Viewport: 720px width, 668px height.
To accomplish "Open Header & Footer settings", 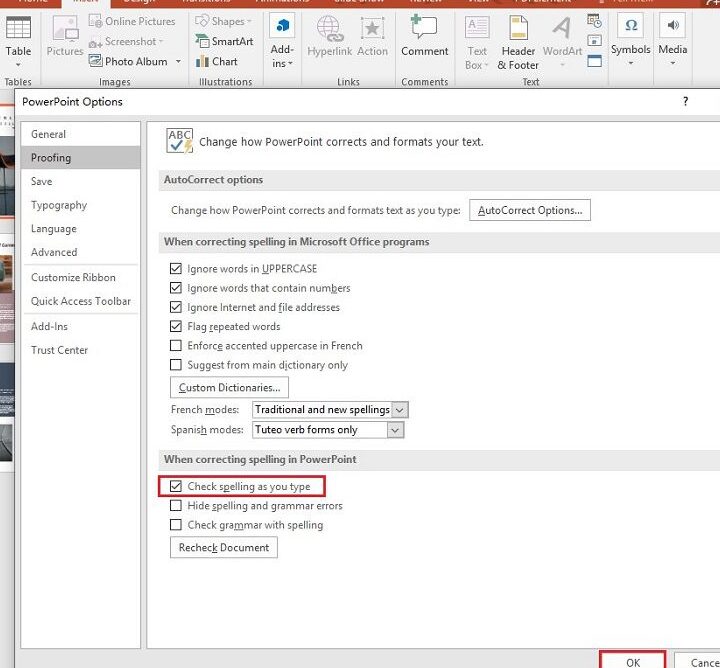I will (x=518, y=42).
